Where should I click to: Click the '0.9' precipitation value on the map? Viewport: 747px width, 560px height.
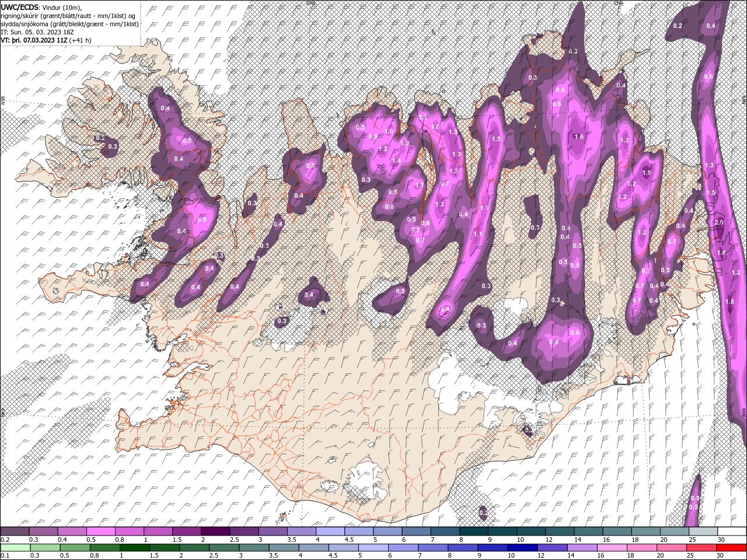[x=373, y=136]
